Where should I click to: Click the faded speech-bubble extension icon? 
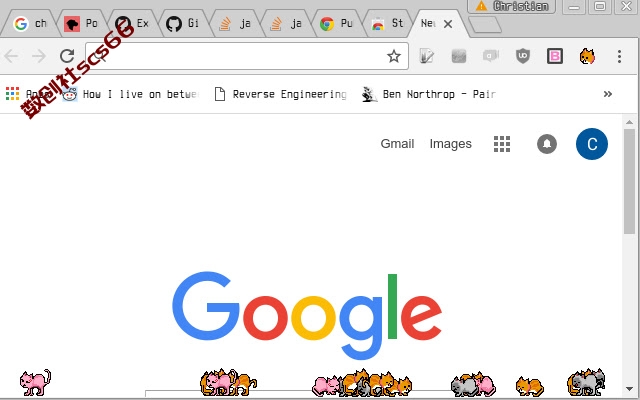pos(491,56)
